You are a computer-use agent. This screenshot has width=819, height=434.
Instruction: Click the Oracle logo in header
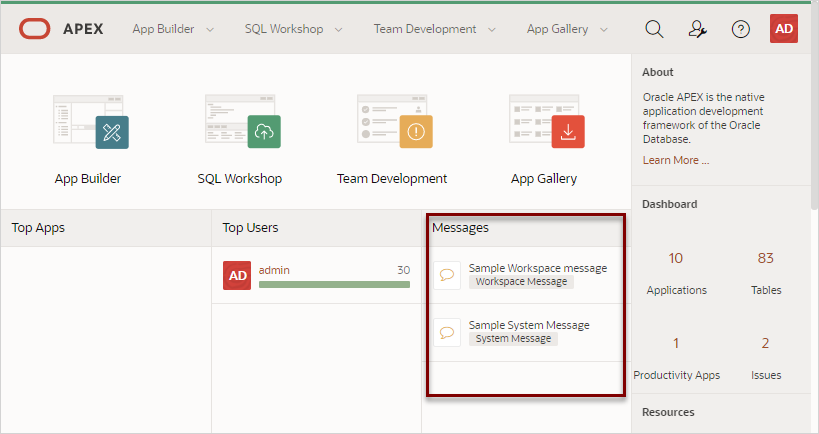pos(34,29)
